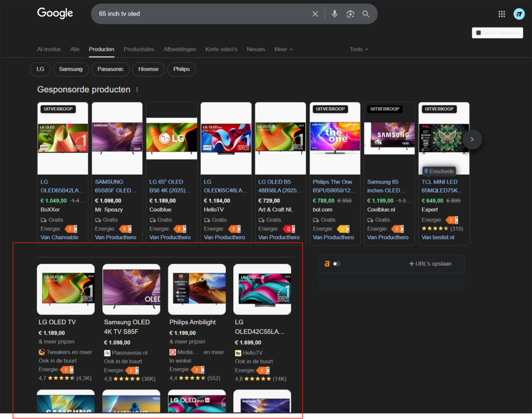This screenshot has height=419, width=532.
Task: Click the URL's opslaan button
Action: (x=430, y=264)
